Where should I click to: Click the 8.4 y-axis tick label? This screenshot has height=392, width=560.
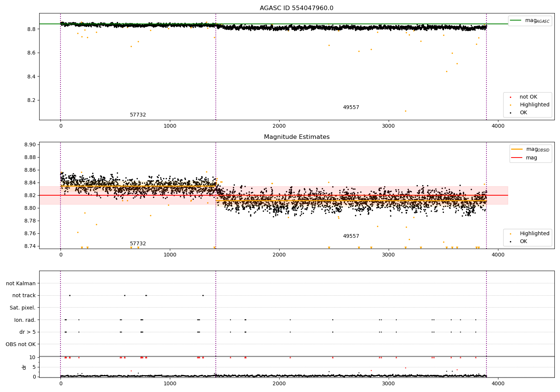tap(32, 77)
